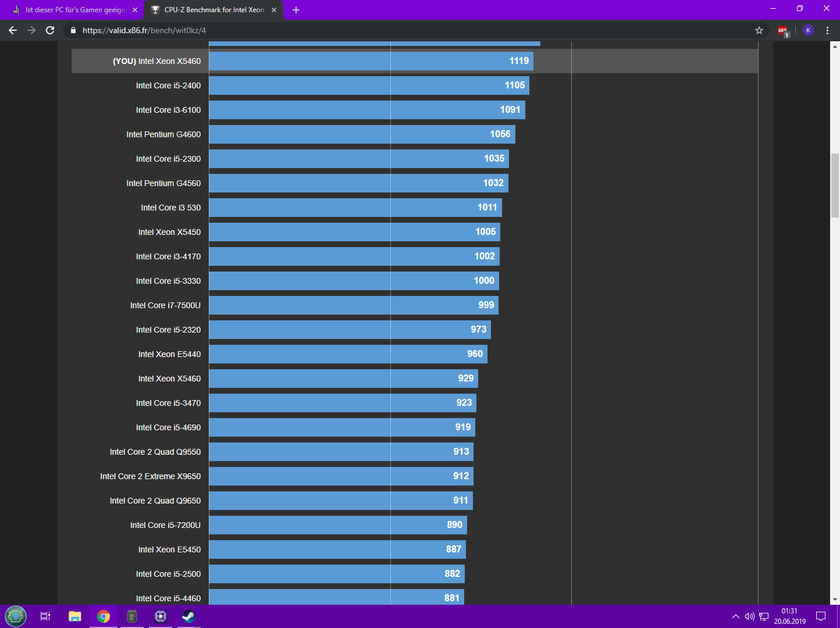Click the Intel Core i5-2500 label

point(168,574)
